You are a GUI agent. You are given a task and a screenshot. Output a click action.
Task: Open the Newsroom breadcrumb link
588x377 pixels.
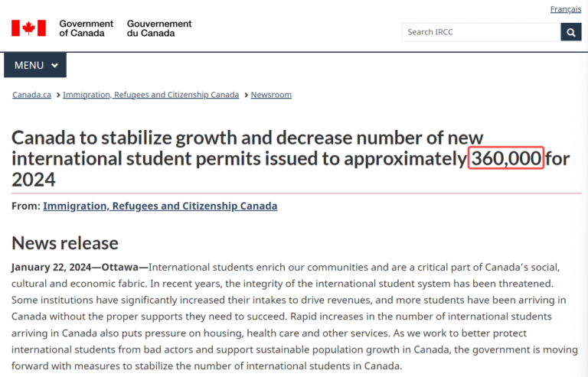(x=271, y=95)
